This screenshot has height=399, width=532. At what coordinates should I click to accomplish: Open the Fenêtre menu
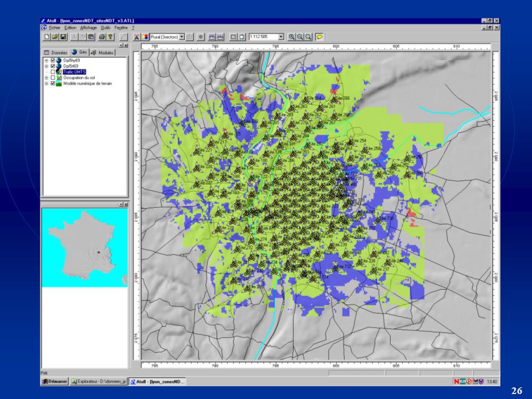(121, 28)
